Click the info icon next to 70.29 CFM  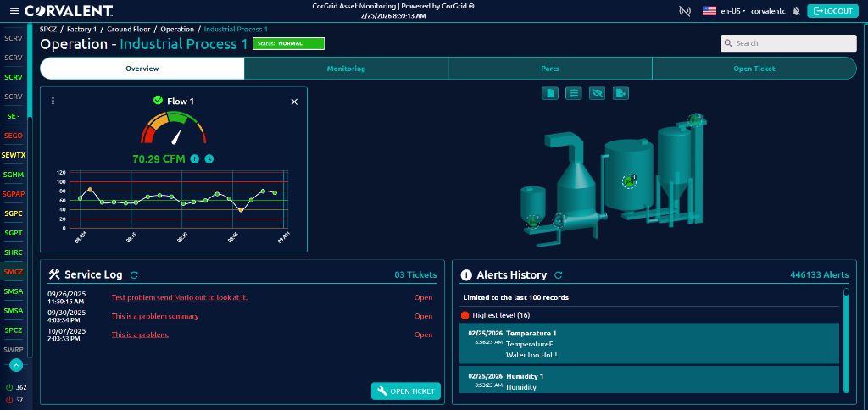(x=195, y=158)
